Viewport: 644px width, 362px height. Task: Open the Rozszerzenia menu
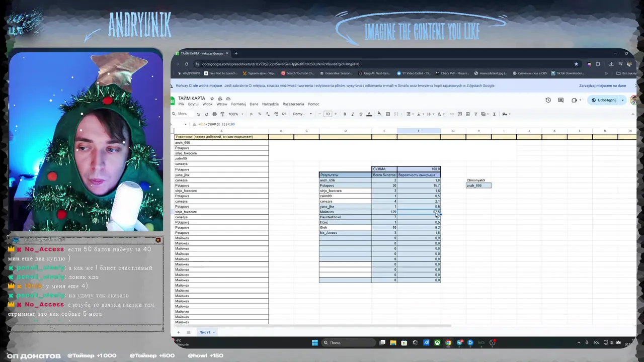(293, 104)
